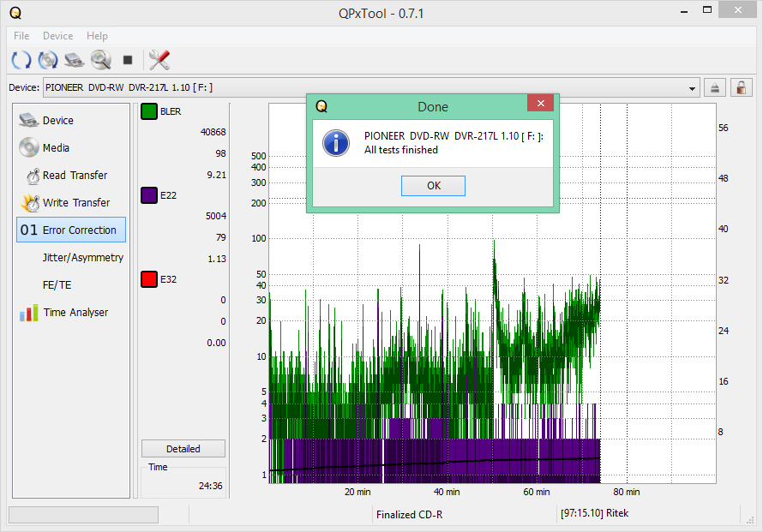The image size is (763, 532).
Task: Open the Device menu
Action: (x=58, y=35)
